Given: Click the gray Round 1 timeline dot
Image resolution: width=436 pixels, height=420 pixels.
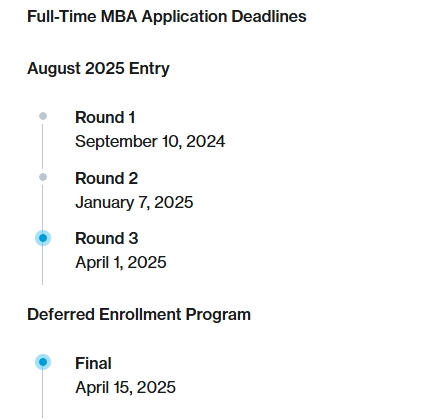Looking at the screenshot, I should coord(43,116).
